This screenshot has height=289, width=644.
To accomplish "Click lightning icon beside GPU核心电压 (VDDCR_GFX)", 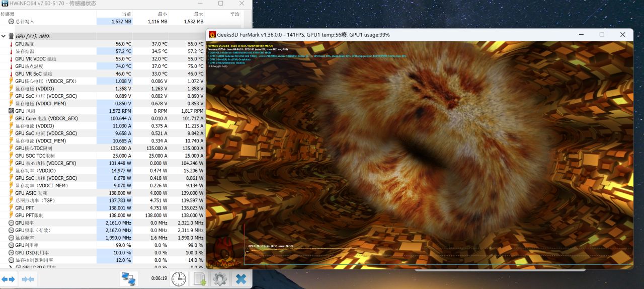I will [x=11, y=81].
